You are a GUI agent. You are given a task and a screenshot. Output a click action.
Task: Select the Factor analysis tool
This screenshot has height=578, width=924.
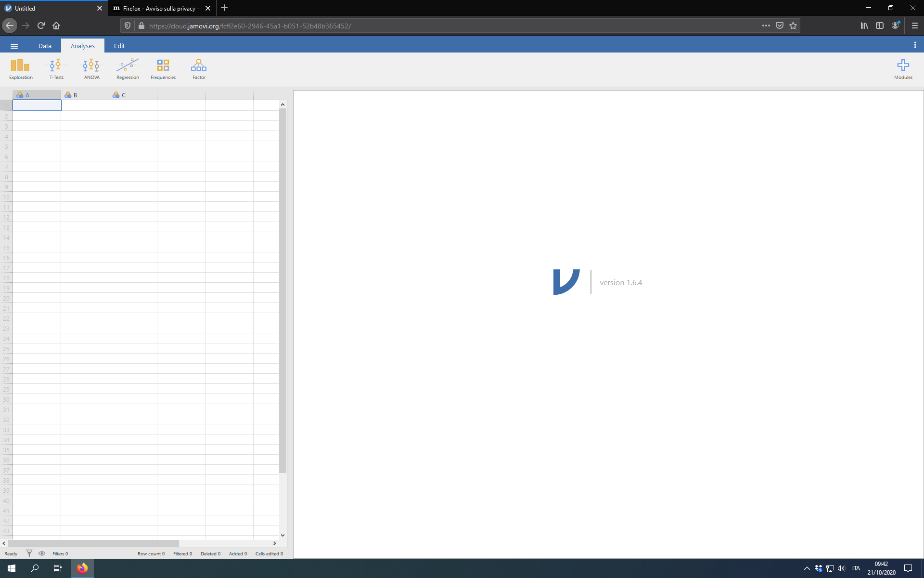[x=198, y=68]
